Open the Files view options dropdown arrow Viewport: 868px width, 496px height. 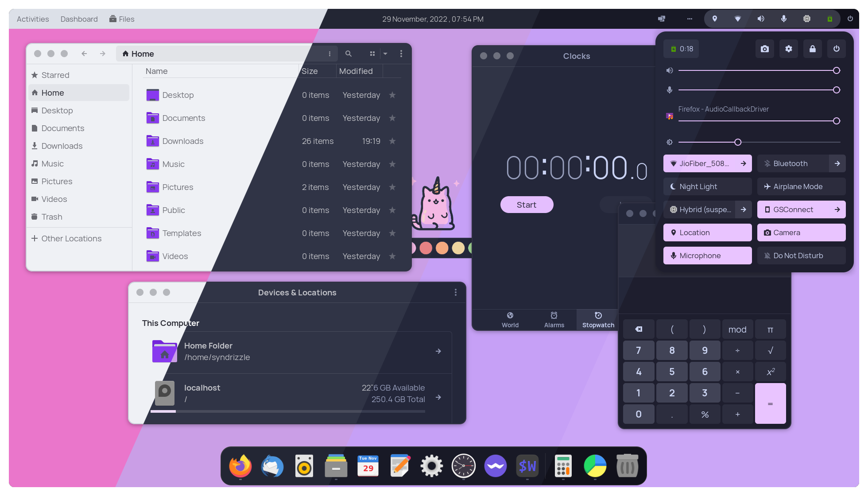point(385,54)
